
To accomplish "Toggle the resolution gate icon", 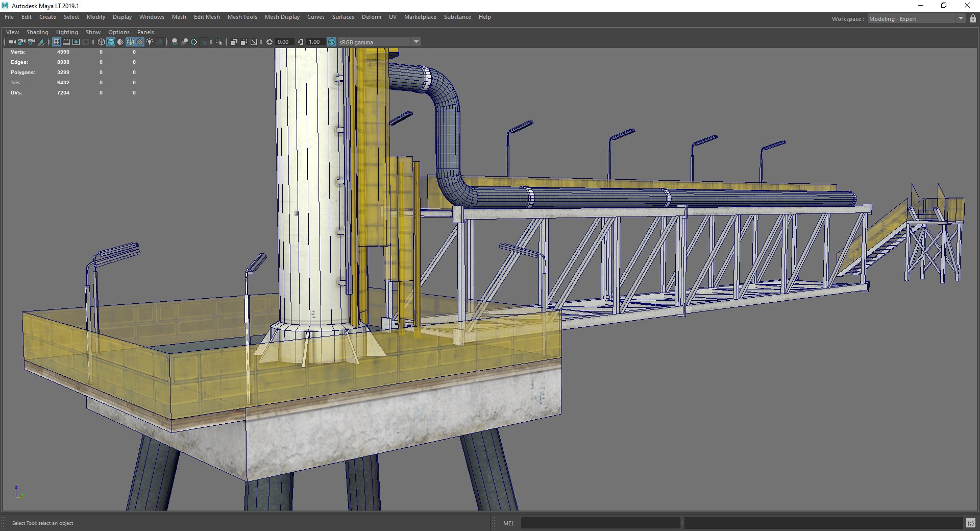I will [x=76, y=42].
